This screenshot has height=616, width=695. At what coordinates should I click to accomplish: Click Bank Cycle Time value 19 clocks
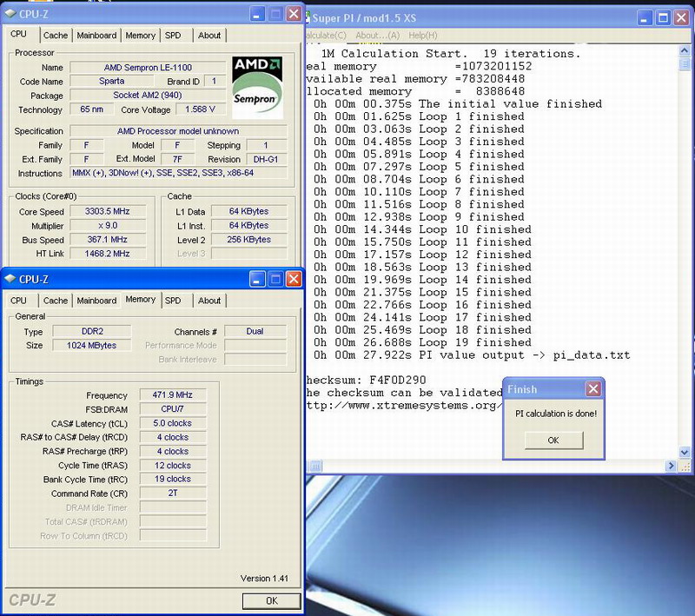coord(172,479)
